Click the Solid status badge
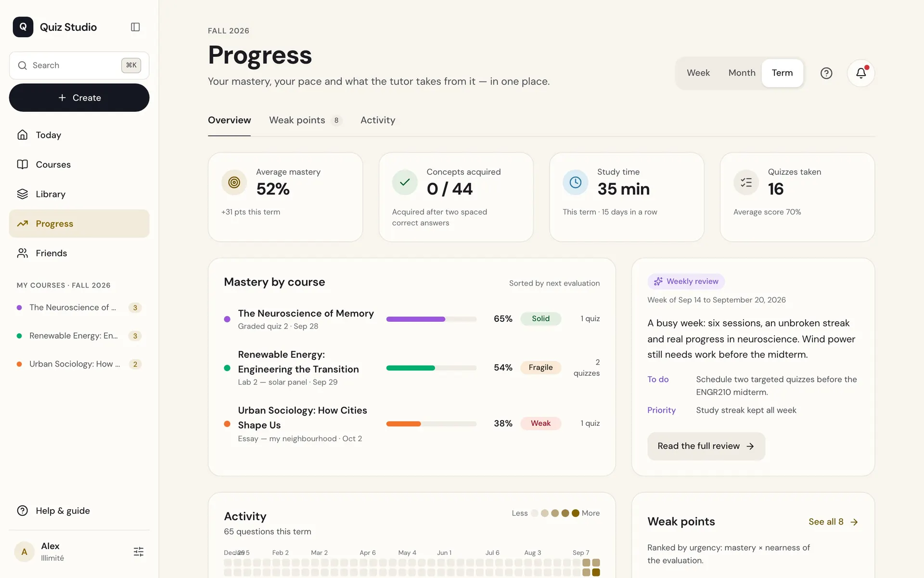The width and height of the screenshot is (924, 578). [540, 319]
